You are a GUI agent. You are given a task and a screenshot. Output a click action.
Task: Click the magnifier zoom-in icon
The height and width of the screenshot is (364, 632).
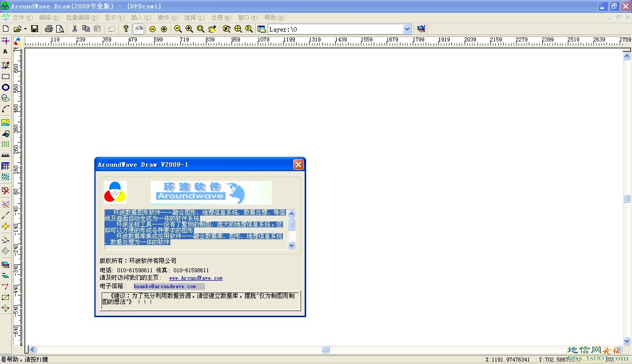tap(189, 29)
